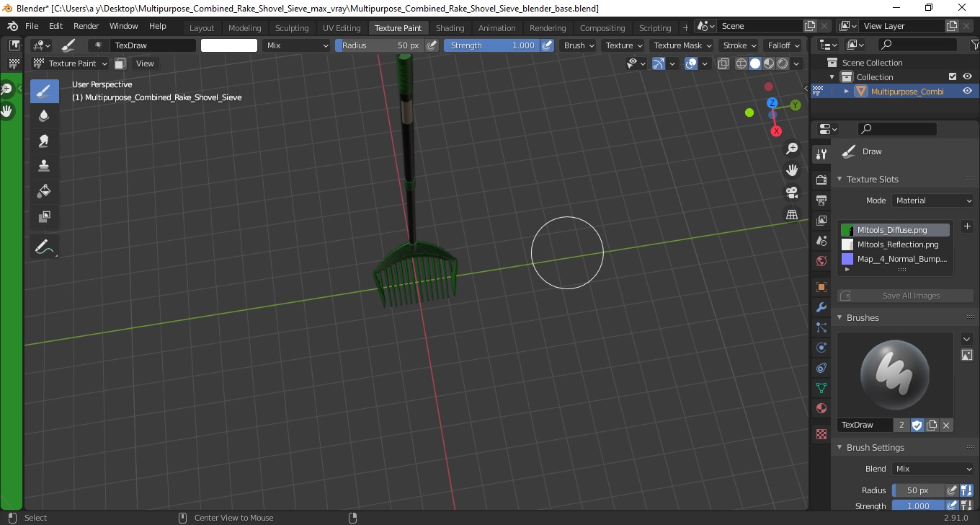Open the Edit menu

[x=55, y=26]
